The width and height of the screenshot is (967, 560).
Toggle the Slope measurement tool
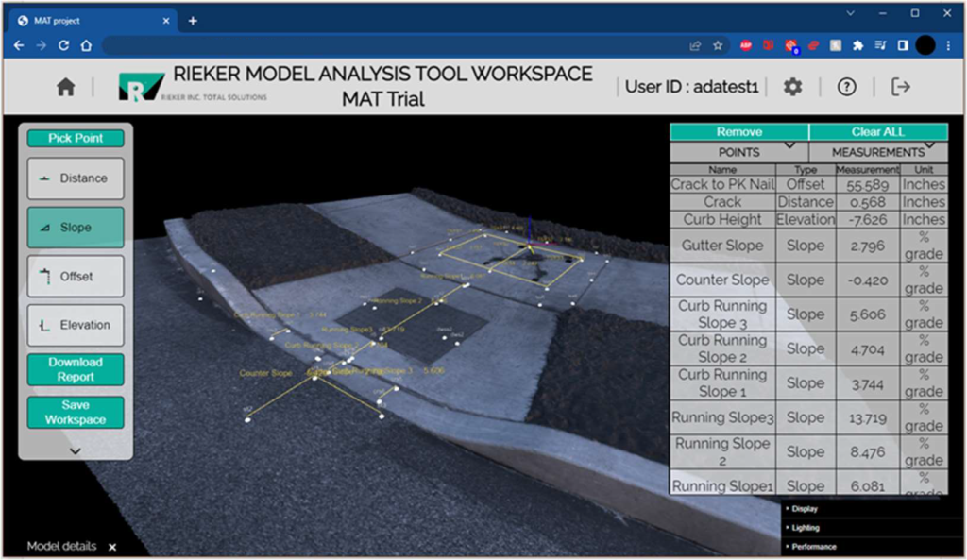tap(76, 228)
